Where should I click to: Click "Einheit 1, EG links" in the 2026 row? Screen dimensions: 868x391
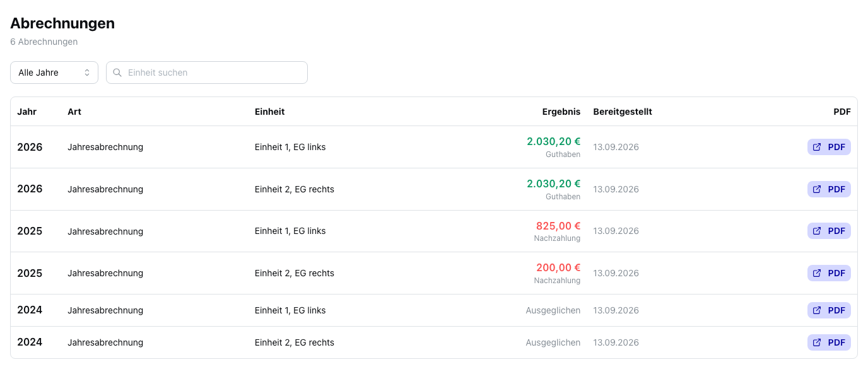[290, 147]
